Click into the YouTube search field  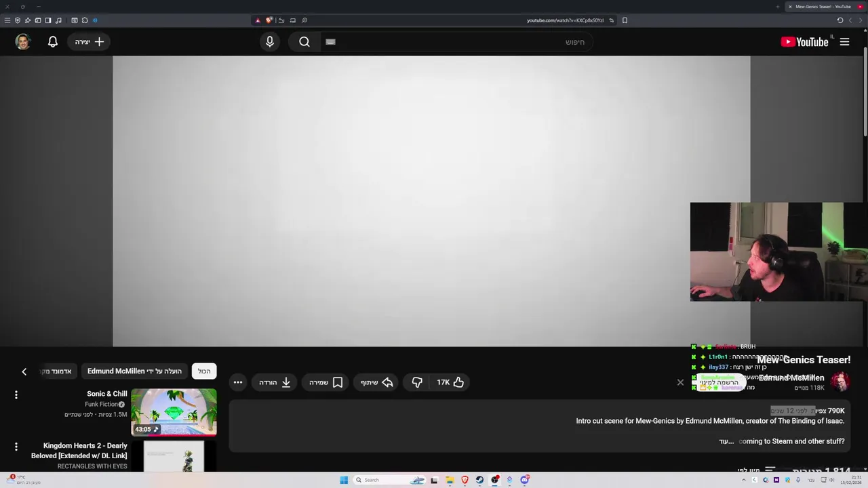pos(457,42)
